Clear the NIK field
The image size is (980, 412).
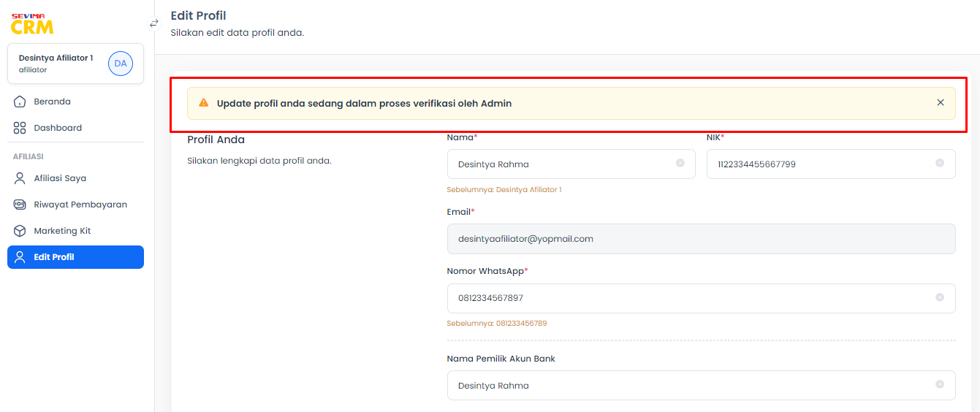coord(940,163)
